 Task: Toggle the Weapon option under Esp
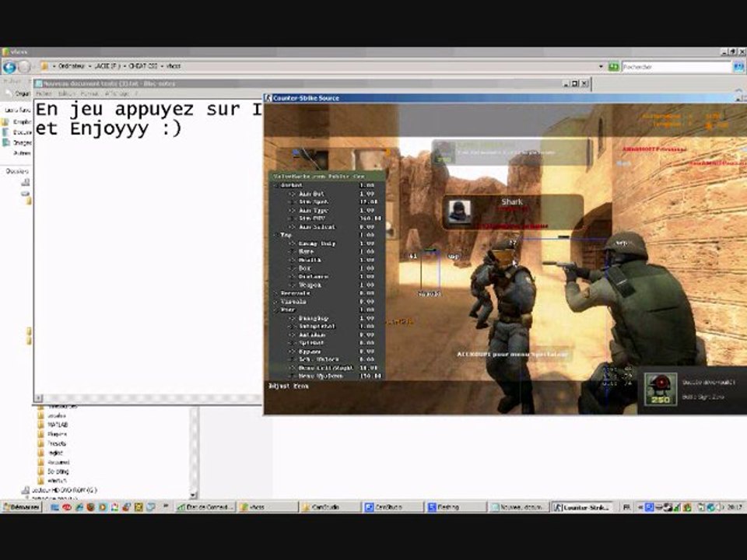click(310, 285)
